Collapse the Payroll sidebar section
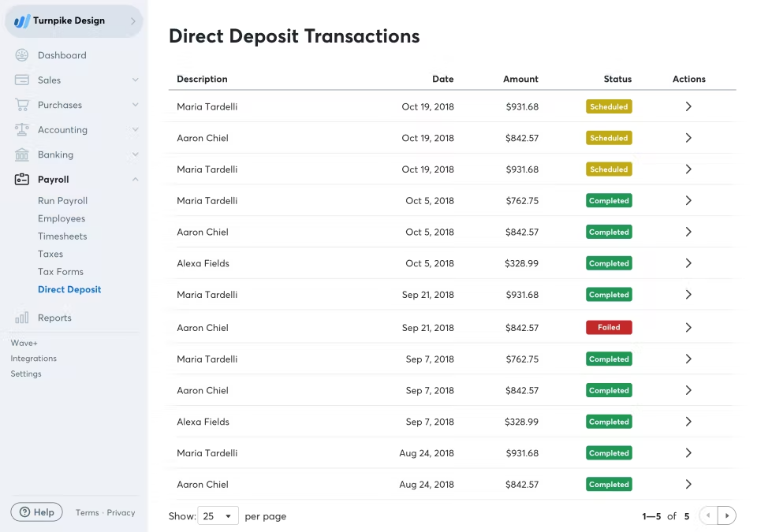757x532 pixels. (134, 179)
